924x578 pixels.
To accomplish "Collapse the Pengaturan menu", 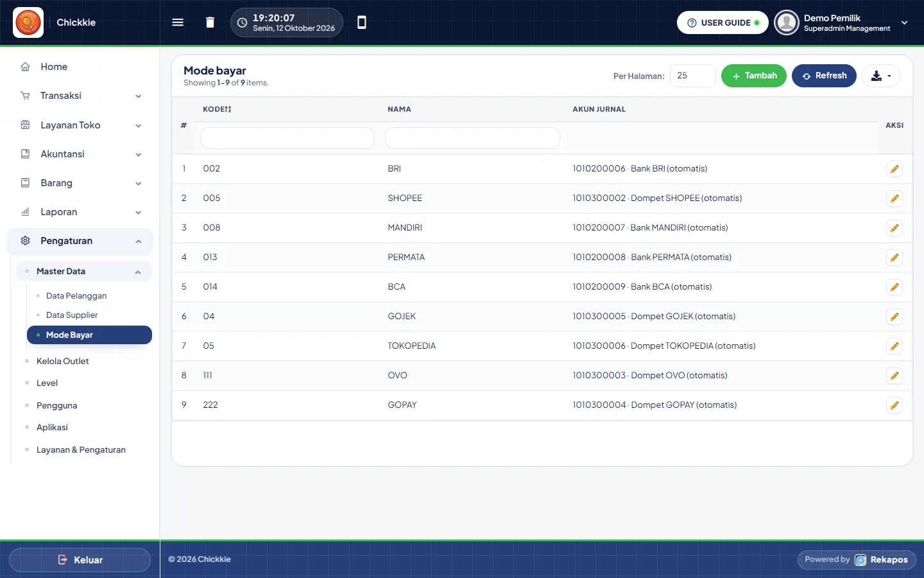I will [81, 241].
